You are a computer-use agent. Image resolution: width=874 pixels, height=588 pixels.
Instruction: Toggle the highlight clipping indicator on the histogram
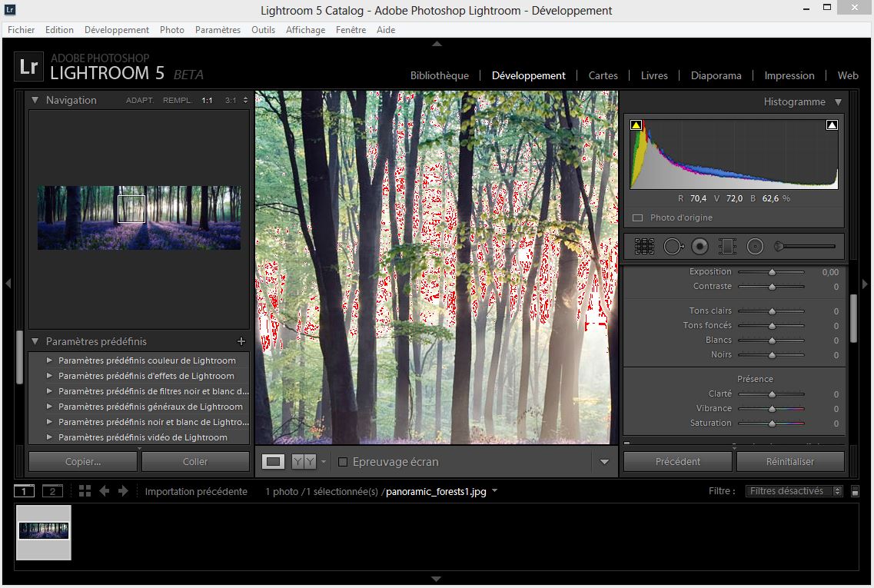click(x=832, y=125)
